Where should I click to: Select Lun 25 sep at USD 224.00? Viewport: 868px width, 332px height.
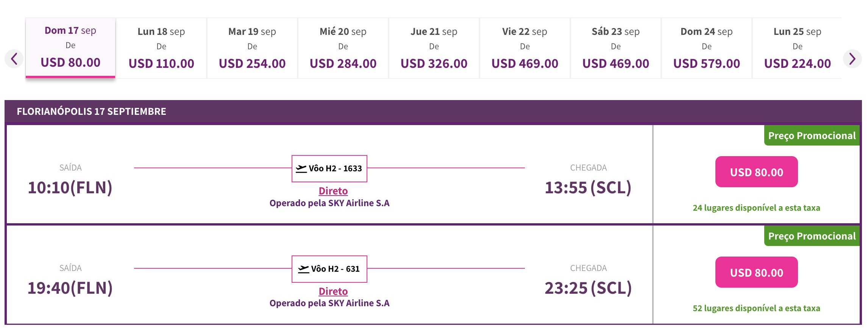(797, 48)
